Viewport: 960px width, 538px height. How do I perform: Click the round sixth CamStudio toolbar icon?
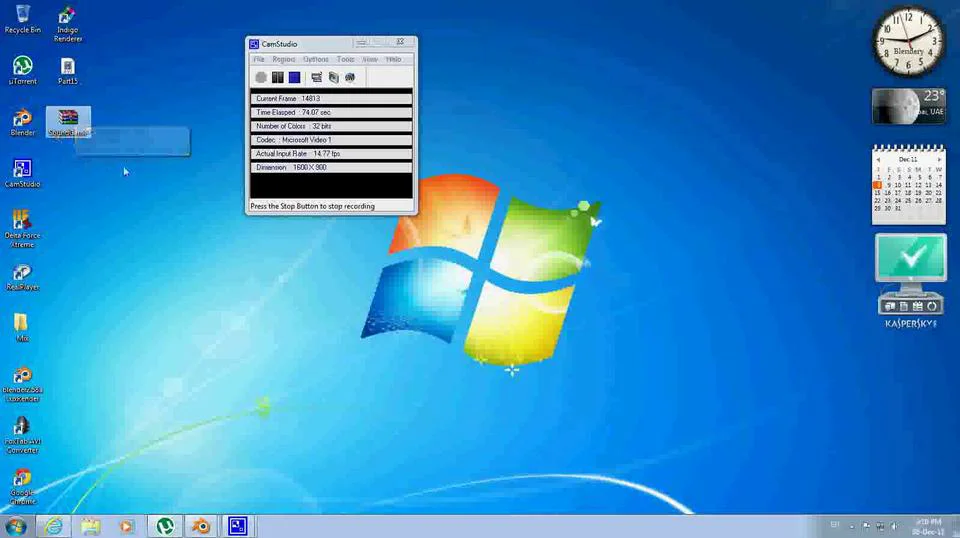click(x=350, y=77)
